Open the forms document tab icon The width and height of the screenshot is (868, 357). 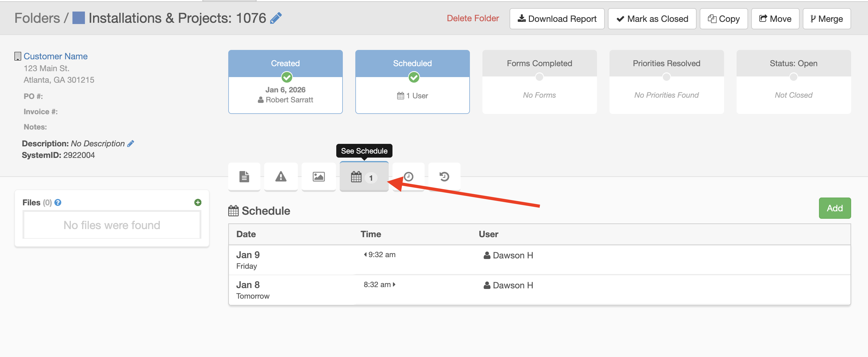[244, 177]
